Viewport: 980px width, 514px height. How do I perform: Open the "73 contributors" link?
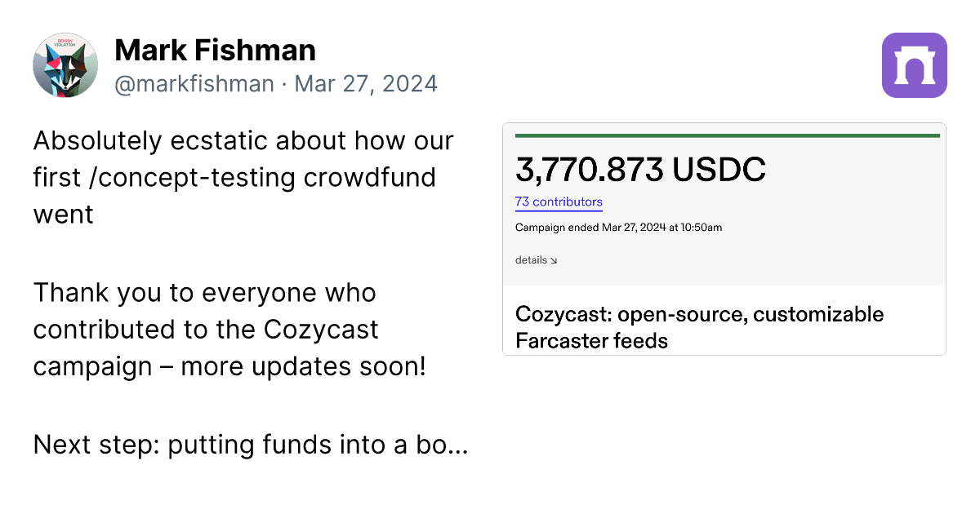point(559,202)
